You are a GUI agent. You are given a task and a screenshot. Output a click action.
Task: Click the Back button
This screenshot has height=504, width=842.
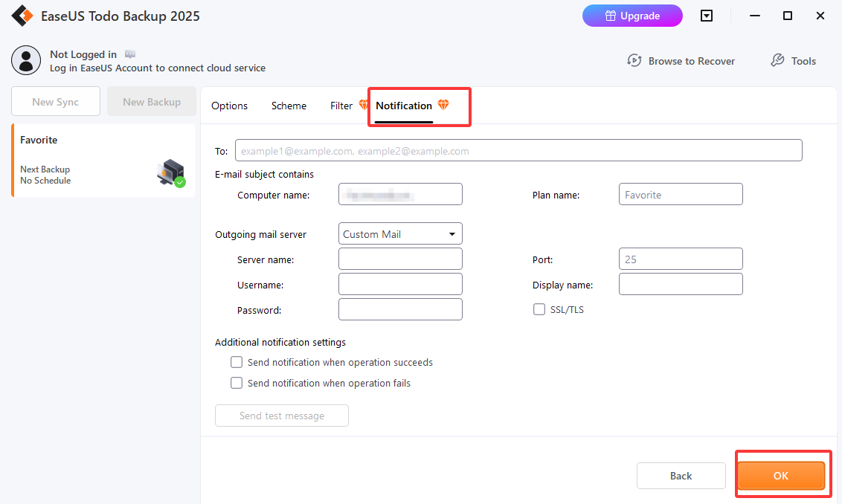(x=681, y=476)
